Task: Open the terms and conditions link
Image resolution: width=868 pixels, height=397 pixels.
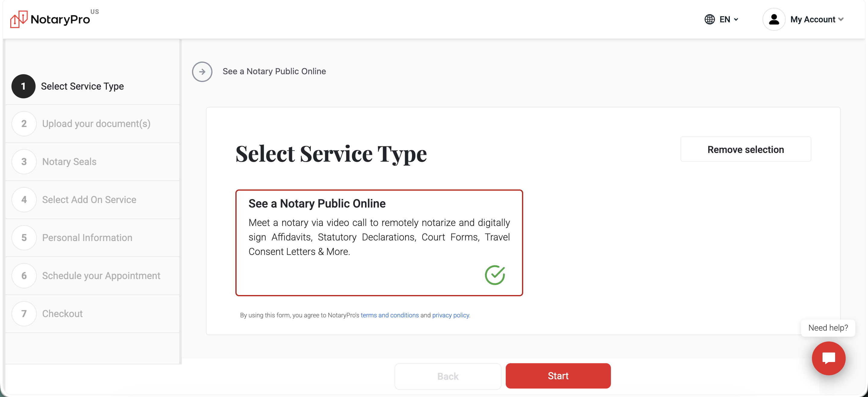Action: [389, 315]
